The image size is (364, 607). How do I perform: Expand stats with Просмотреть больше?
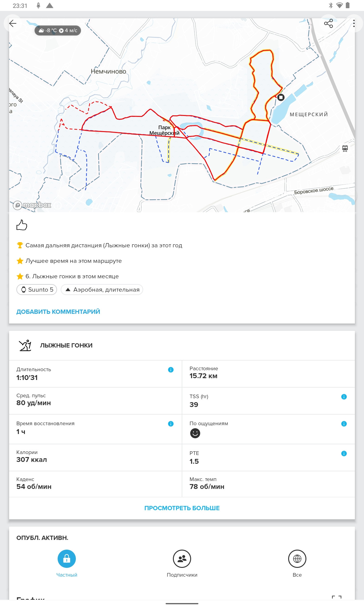(182, 508)
